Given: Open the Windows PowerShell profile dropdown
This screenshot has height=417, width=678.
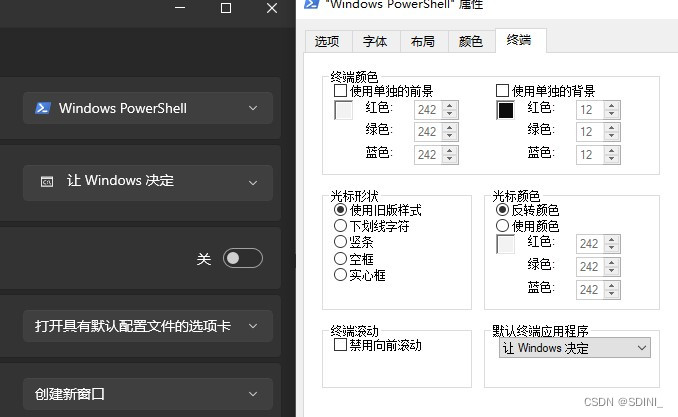Looking at the screenshot, I should pos(148,108).
